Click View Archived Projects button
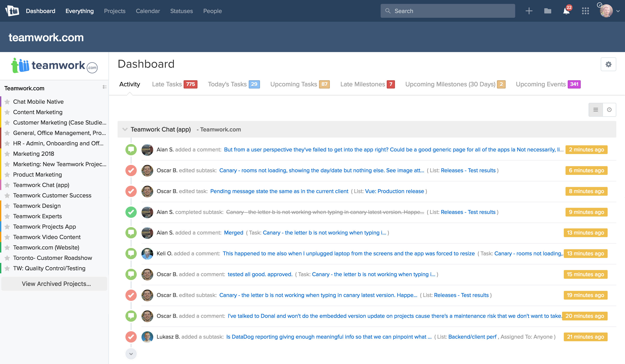This screenshot has height=364, width=625. 54,284
